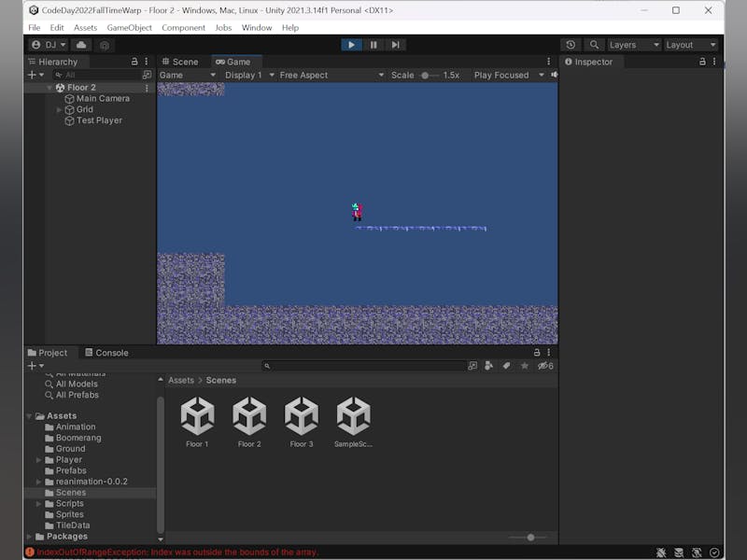Open the Inspector panel three-dot menu
The width and height of the screenshot is (747, 560).
coord(714,62)
